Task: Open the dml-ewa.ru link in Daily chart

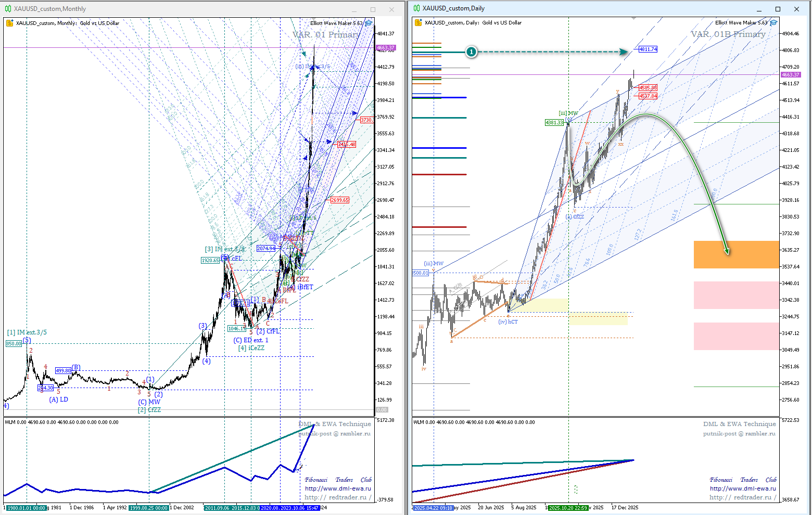Action: [x=742, y=488]
